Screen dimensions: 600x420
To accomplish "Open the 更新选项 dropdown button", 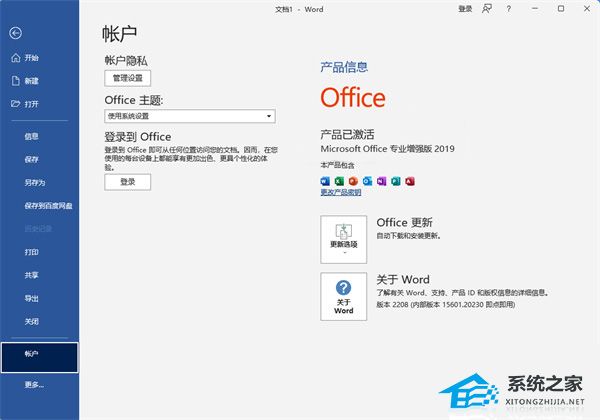I will point(344,239).
